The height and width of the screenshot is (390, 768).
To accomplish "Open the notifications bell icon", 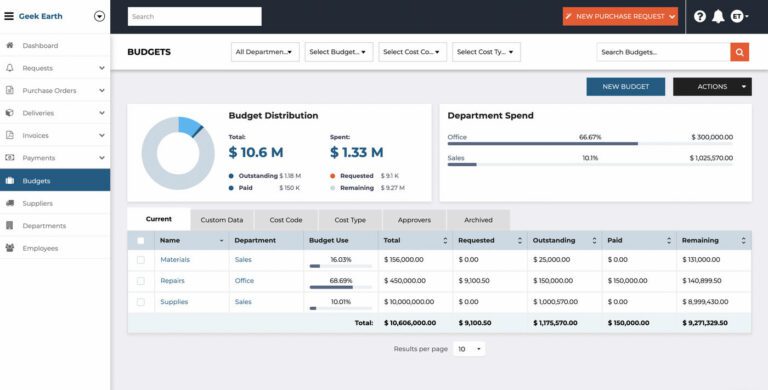I will [x=718, y=17].
